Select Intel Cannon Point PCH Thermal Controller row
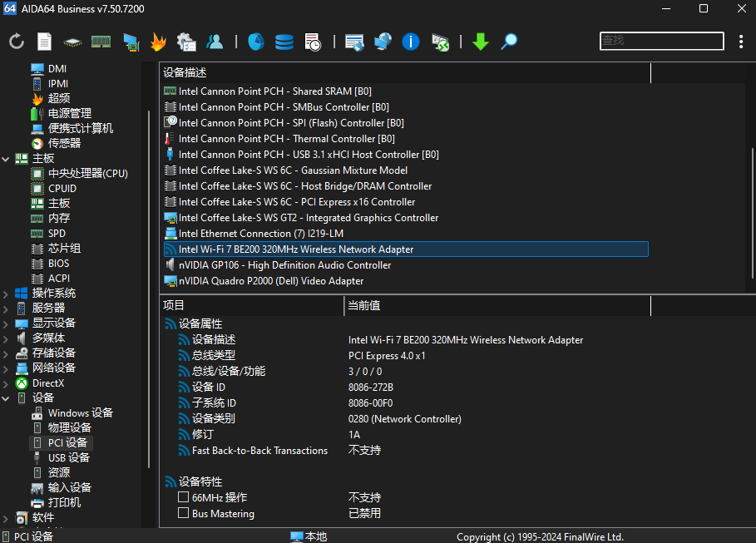 tap(406, 139)
